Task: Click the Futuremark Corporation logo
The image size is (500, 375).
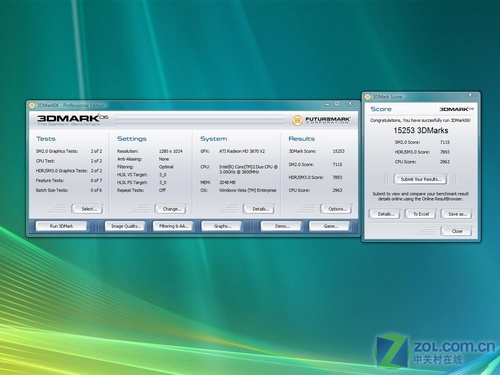Action: tap(321, 120)
